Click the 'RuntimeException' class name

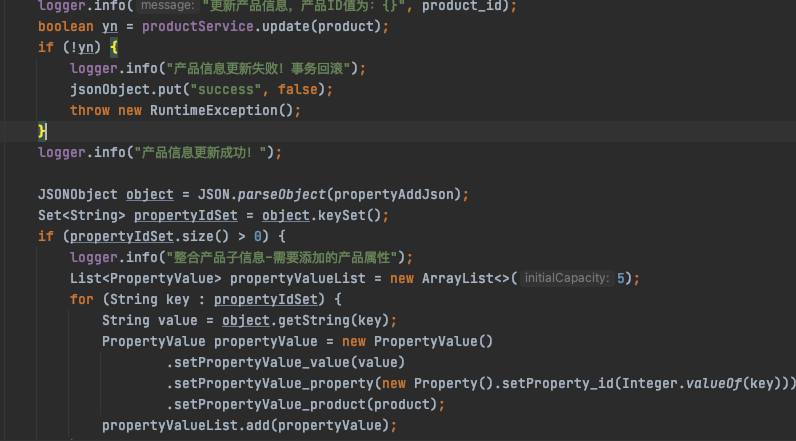click(214, 111)
